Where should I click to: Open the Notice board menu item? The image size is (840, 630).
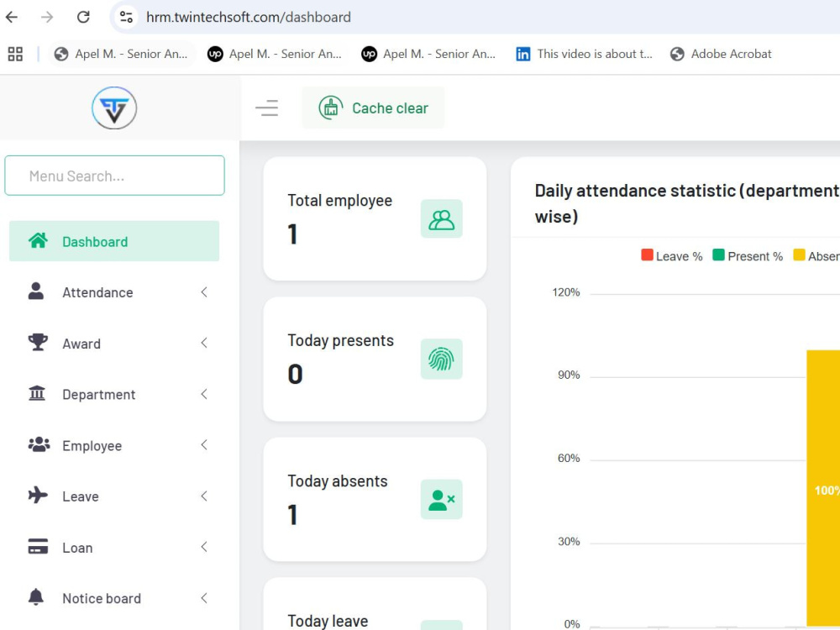[x=114, y=598]
